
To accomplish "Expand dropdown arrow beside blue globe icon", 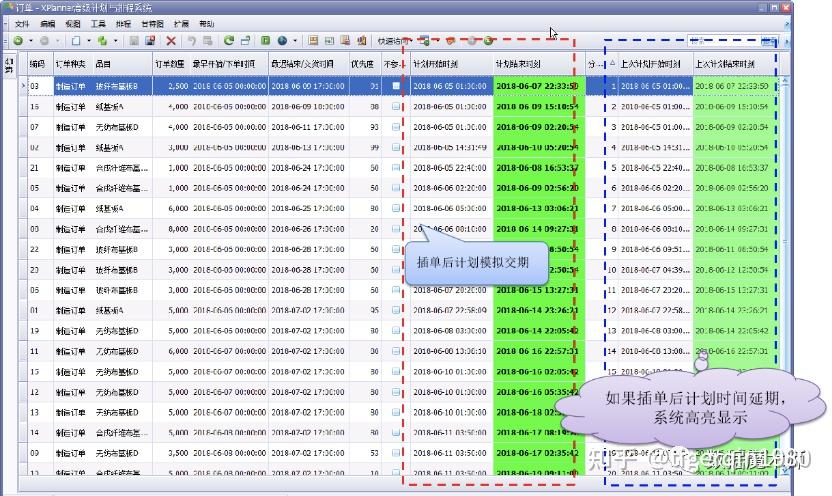I will 294,41.
